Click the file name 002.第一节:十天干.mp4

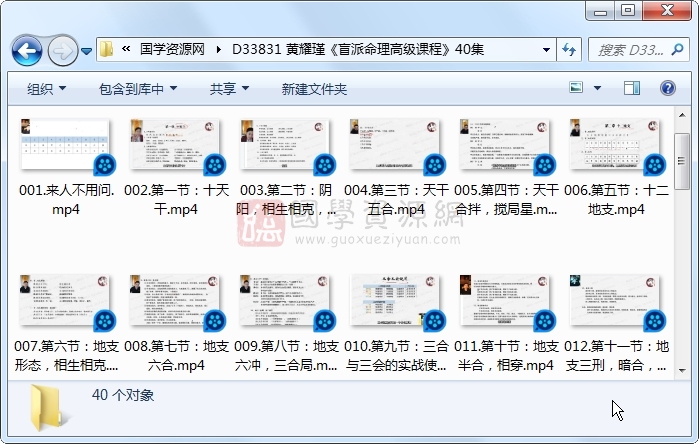[176, 200]
